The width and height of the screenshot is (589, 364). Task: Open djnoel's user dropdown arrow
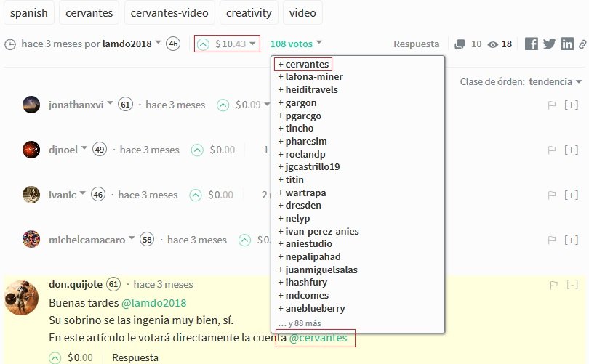pyautogui.click(x=84, y=147)
